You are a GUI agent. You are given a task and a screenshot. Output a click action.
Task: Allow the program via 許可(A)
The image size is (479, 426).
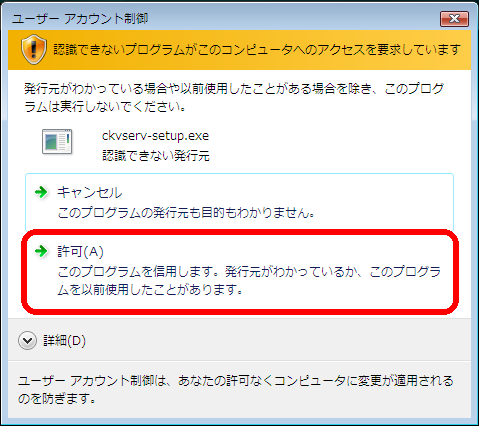[x=239, y=272]
